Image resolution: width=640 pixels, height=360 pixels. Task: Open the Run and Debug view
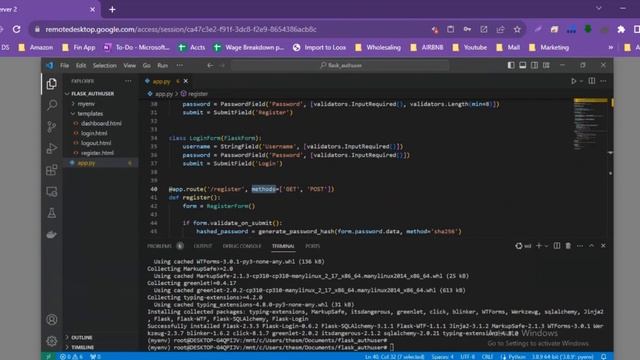click(x=51, y=148)
